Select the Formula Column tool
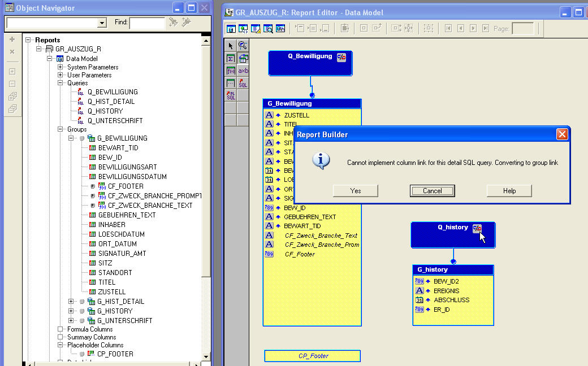 [231, 71]
